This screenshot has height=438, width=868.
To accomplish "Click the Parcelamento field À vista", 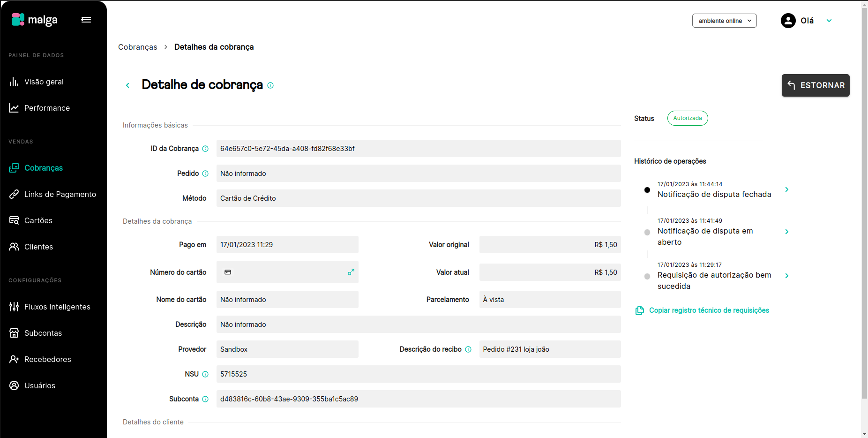I will coord(550,300).
